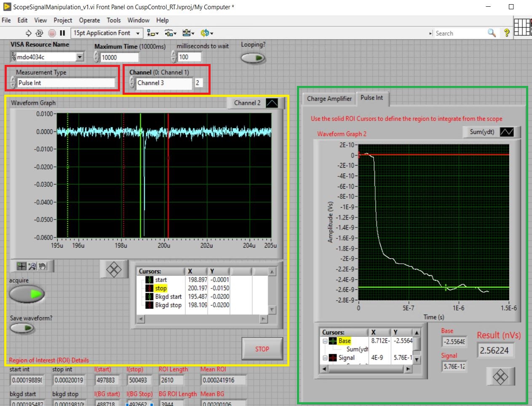Select the pan hand tool in graph palette

[43, 266]
